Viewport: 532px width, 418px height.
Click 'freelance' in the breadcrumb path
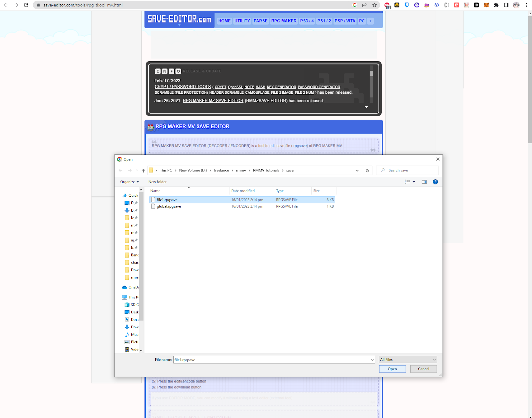click(221, 170)
